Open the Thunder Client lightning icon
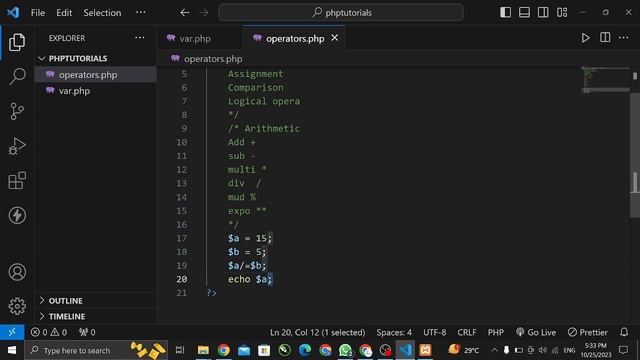This screenshot has height=360, width=640. pyautogui.click(x=17, y=215)
